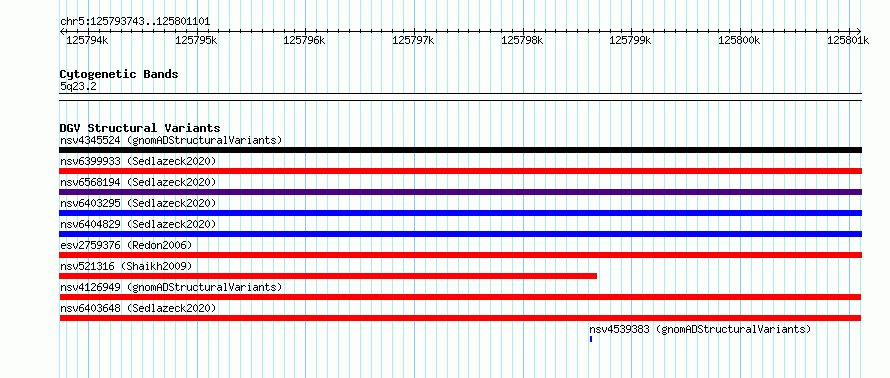Screen dimensions: 890x378
Task: Click the 125801k ruler position
Action: 848,40
